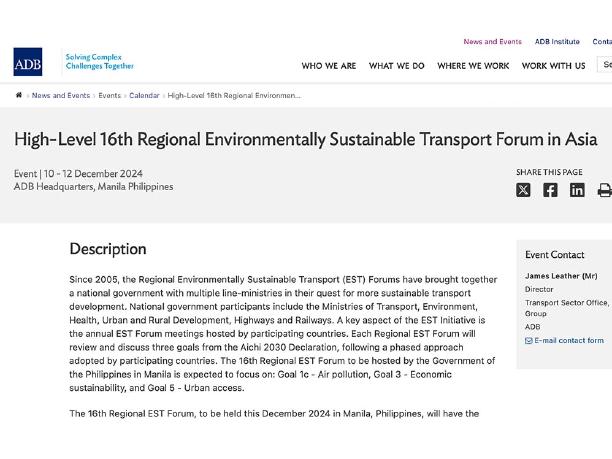Open the Calendar breadcrumb link
Image resolution: width=612 pixels, height=459 pixels.
click(x=144, y=95)
